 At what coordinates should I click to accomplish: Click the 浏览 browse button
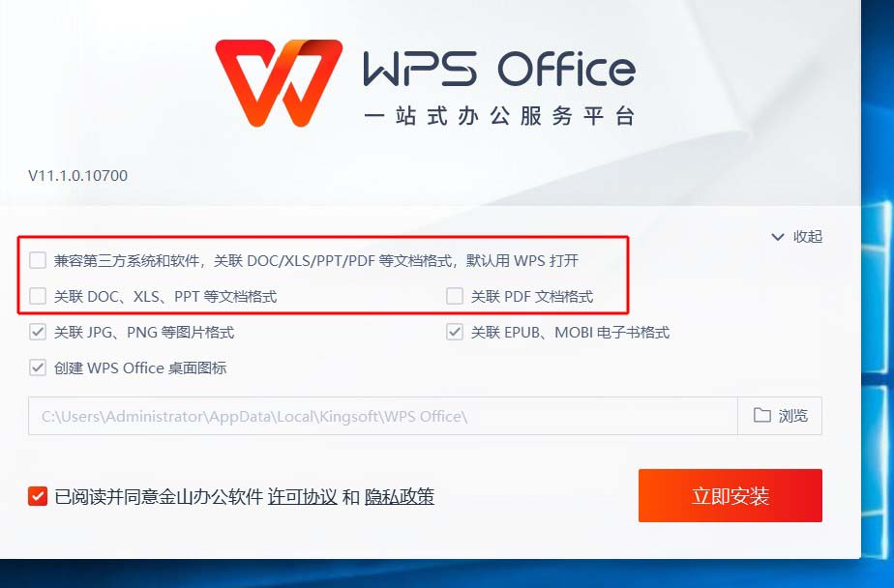(x=780, y=416)
